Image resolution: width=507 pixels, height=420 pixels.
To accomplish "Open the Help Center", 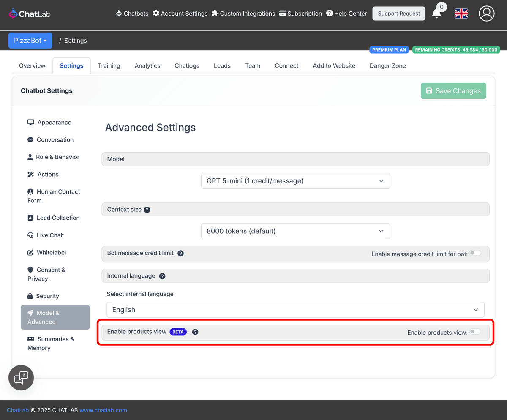I will click(x=346, y=14).
